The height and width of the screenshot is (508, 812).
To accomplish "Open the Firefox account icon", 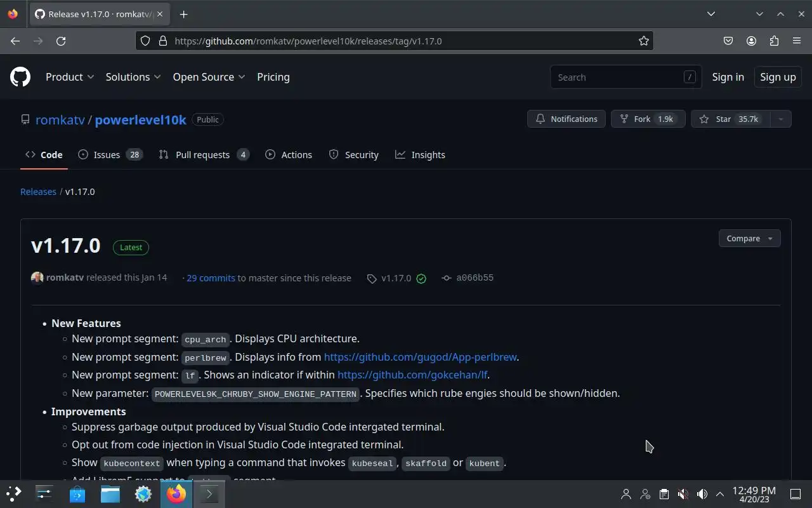I will pyautogui.click(x=751, y=41).
